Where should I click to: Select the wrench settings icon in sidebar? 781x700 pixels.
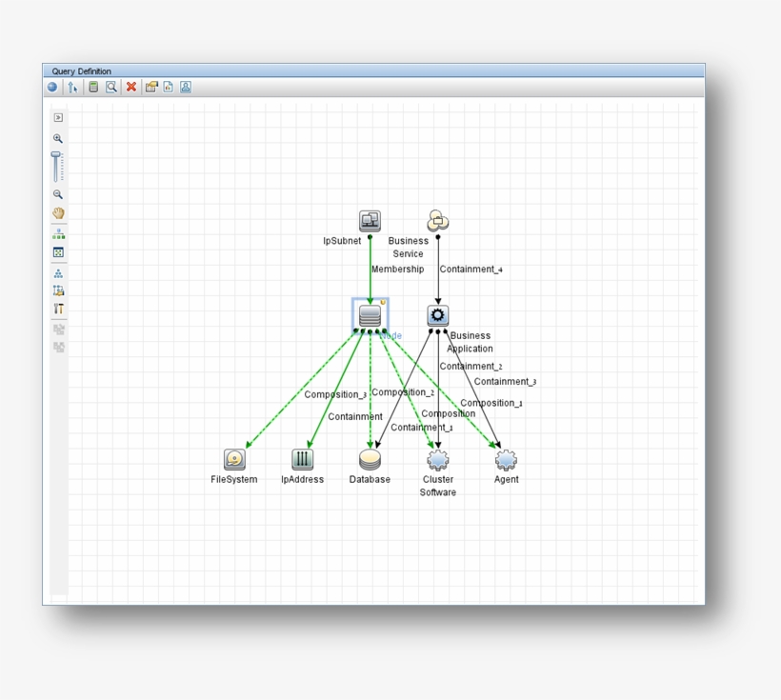[58, 309]
